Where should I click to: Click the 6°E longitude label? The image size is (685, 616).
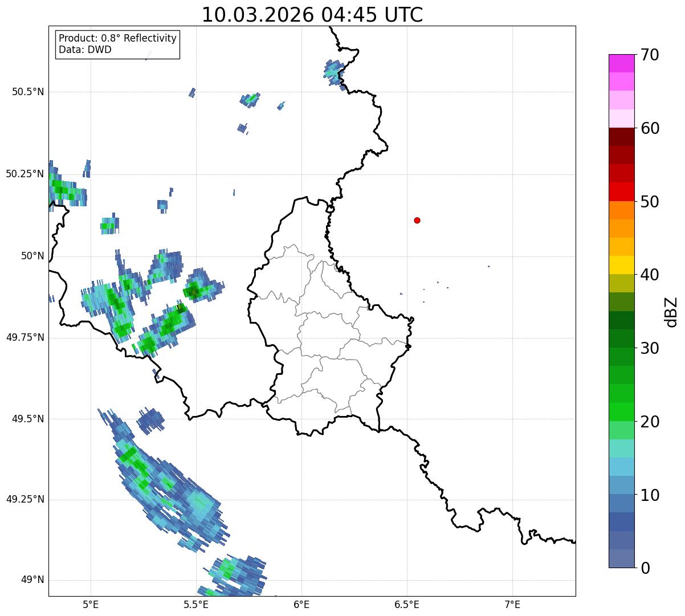pos(301,604)
